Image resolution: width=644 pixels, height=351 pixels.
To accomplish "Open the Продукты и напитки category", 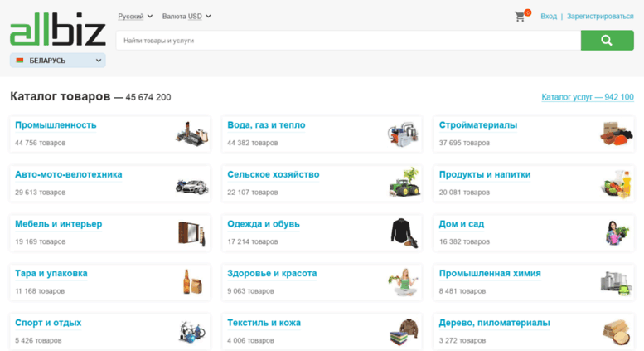I will tap(485, 174).
